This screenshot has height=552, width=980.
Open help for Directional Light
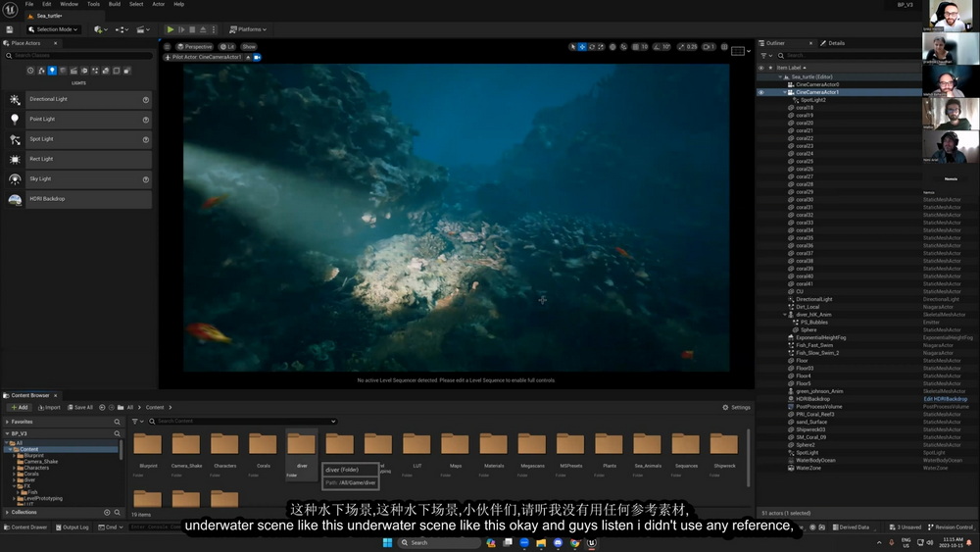click(x=146, y=100)
